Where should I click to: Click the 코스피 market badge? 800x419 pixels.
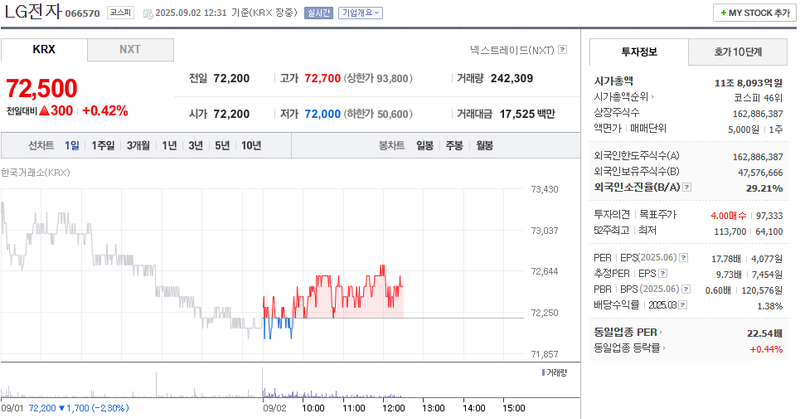click(120, 13)
